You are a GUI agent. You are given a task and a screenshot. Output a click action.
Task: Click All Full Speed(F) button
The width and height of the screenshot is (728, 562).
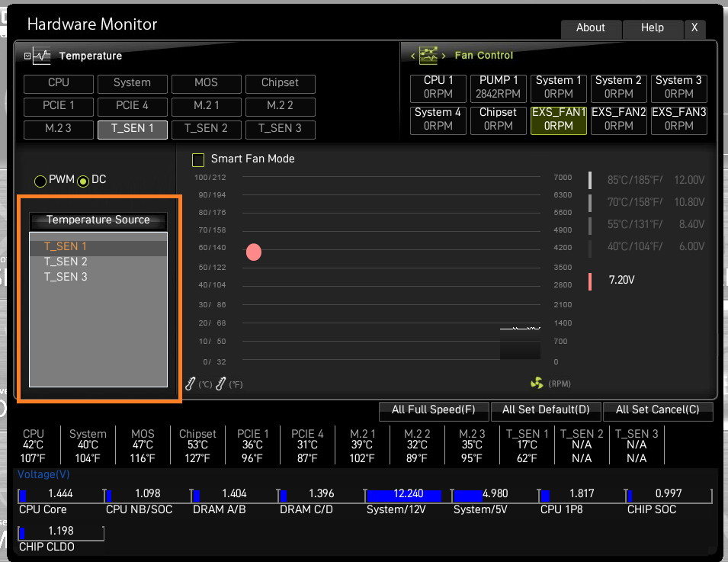tap(434, 410)
